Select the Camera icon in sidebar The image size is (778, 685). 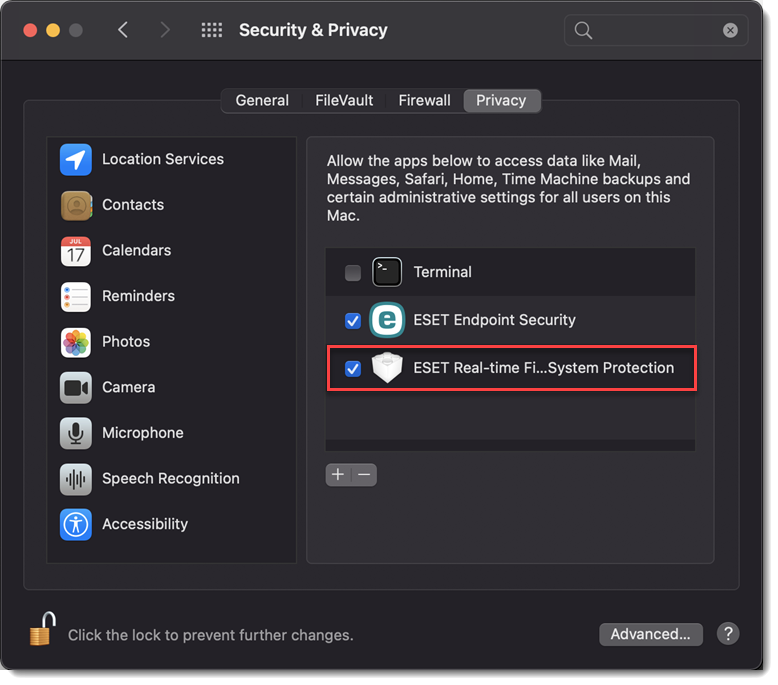76,388
